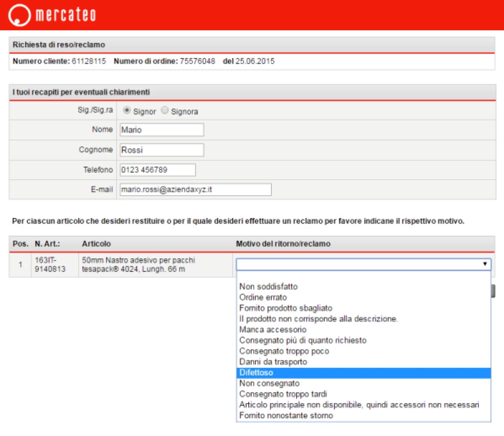Select the Signora radio button
Image resolution: width=504 pixels, height=436 pixels.
pyautogui.click(x=165, y=110)
